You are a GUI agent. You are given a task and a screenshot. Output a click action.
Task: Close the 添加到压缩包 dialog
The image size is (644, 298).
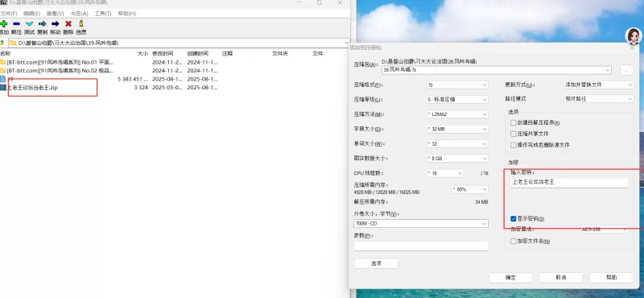click(x=632, y=48)
